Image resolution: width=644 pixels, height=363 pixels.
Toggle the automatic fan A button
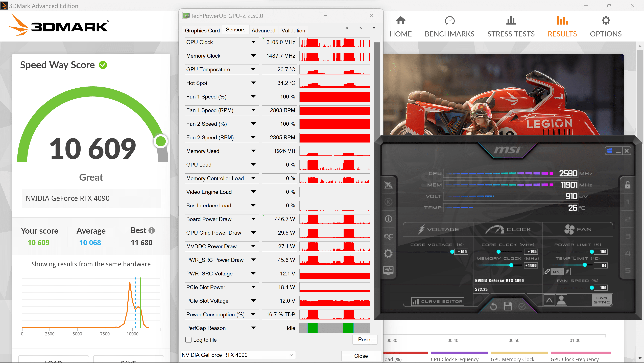pyautogui.click(x=549, y=300)
